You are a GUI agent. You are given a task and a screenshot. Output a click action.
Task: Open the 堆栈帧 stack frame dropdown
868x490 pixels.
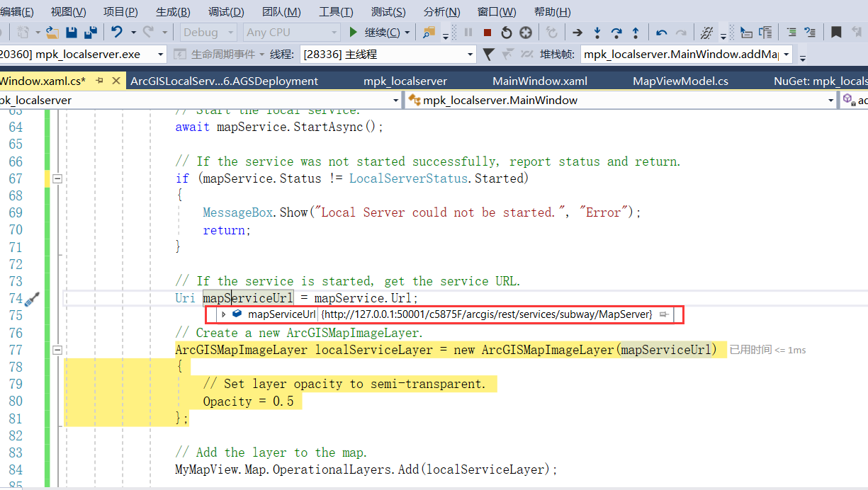coord(684,54)
